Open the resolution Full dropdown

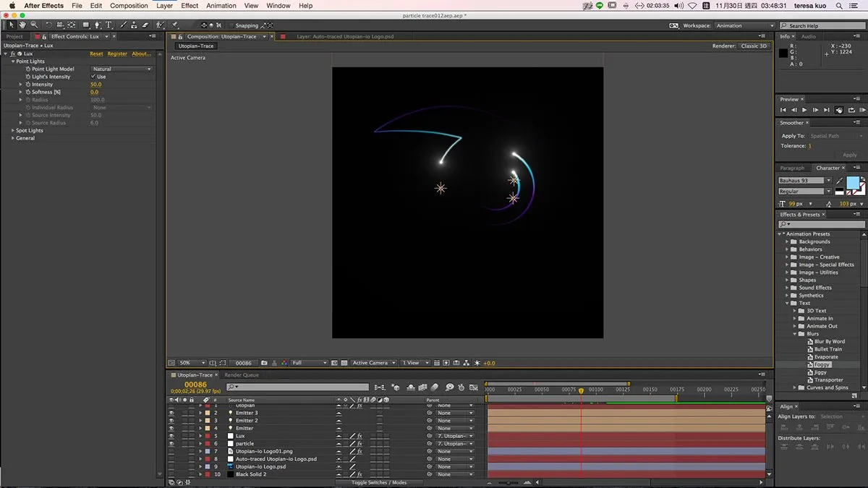click(x=309, y=363)
